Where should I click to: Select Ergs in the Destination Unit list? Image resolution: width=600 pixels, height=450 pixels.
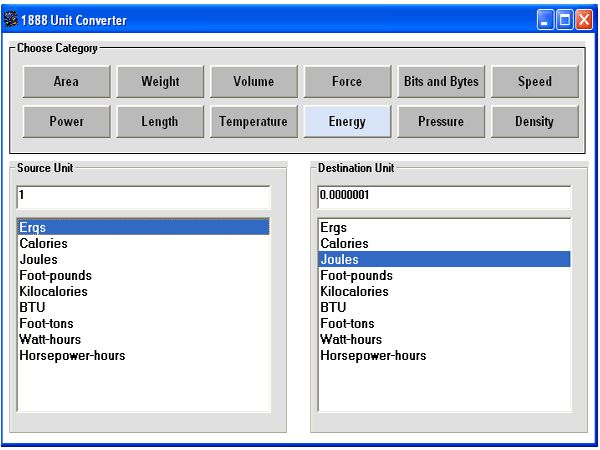(444, 227)
